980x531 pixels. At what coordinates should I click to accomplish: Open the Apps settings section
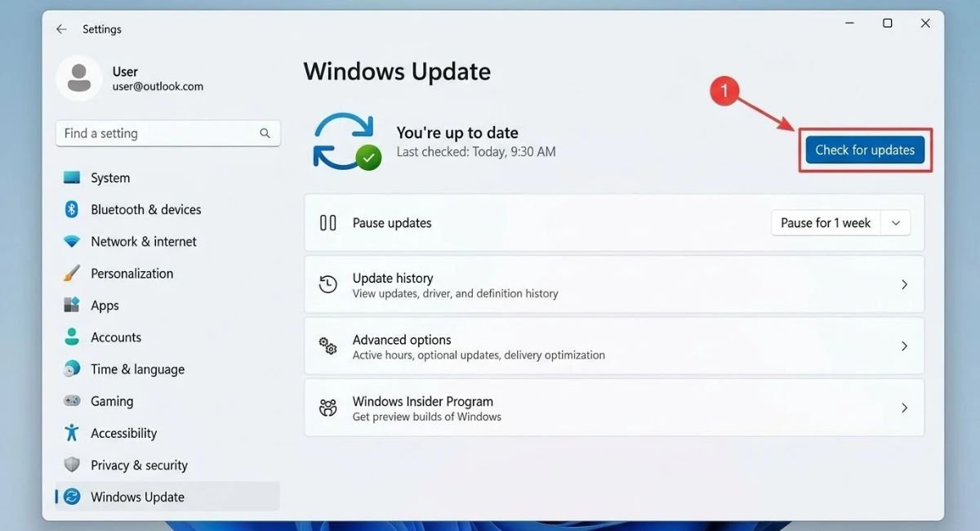167,305
